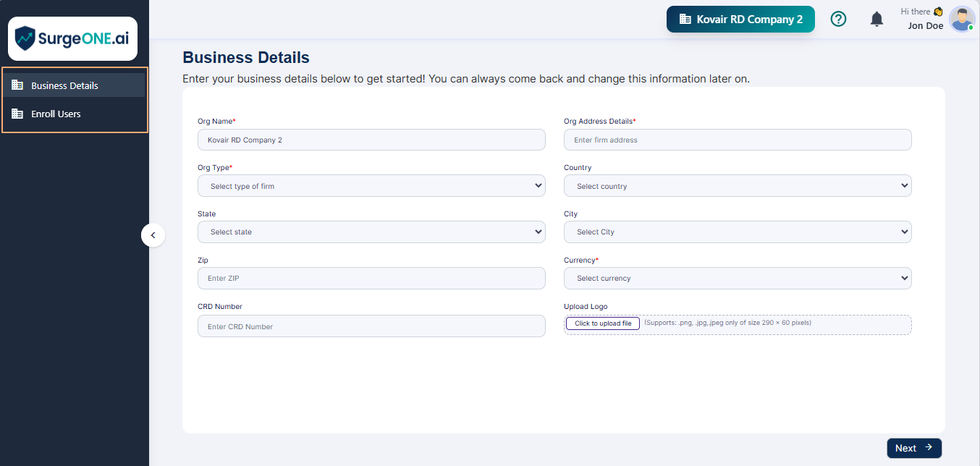Focus the Org Address Details field
The width and height of the screenshot is (980, 466).
(737, 140)
